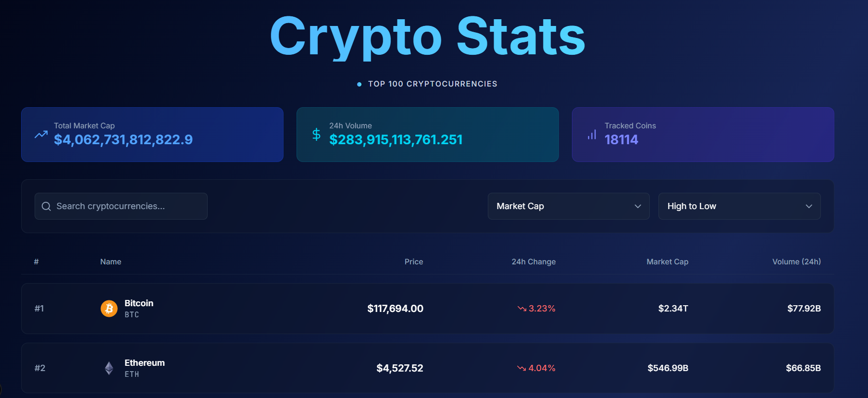This screenshot has height=398, width=868.
Task: Click Ethereum's red downtrend arrow icon
Action: coord(521,368)
